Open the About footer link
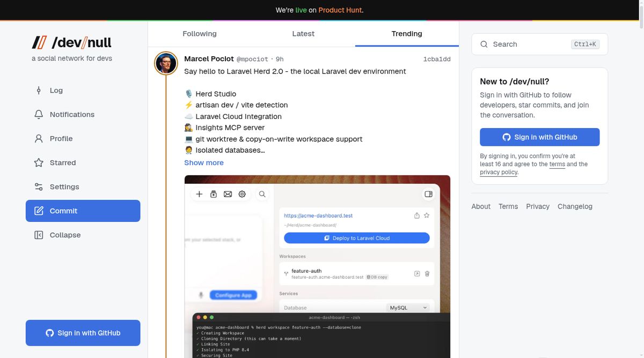 coord(481,206)
